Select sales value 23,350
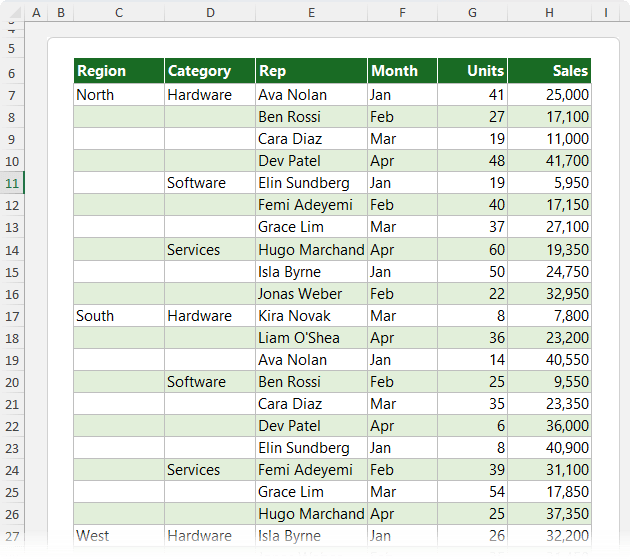 (550, 404)
